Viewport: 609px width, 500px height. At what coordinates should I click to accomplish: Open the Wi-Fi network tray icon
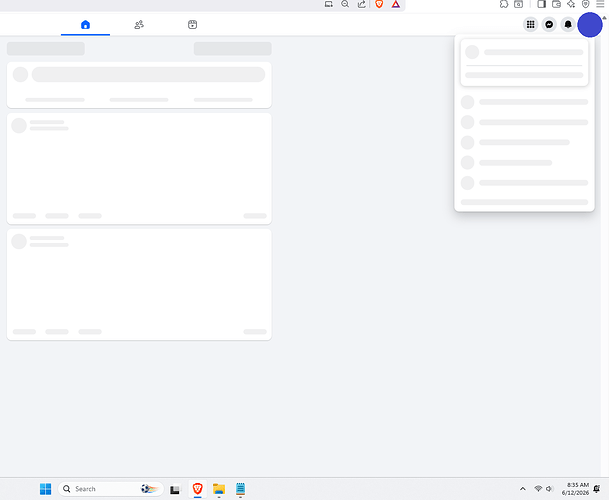pos(538,489)
